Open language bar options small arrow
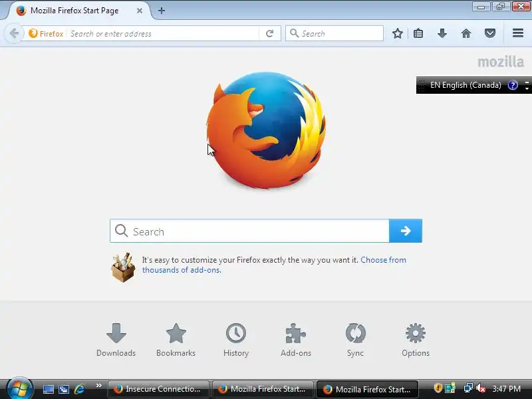 point(527,88)
